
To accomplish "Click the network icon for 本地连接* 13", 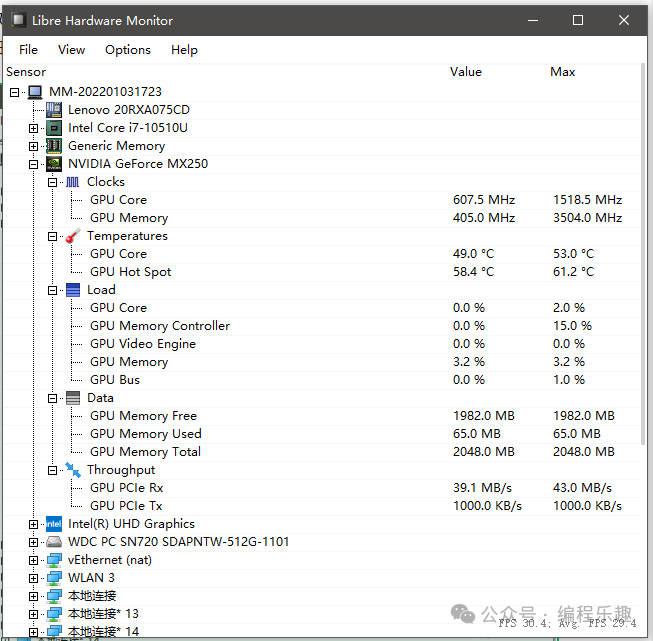I will (x=54, y=614).
